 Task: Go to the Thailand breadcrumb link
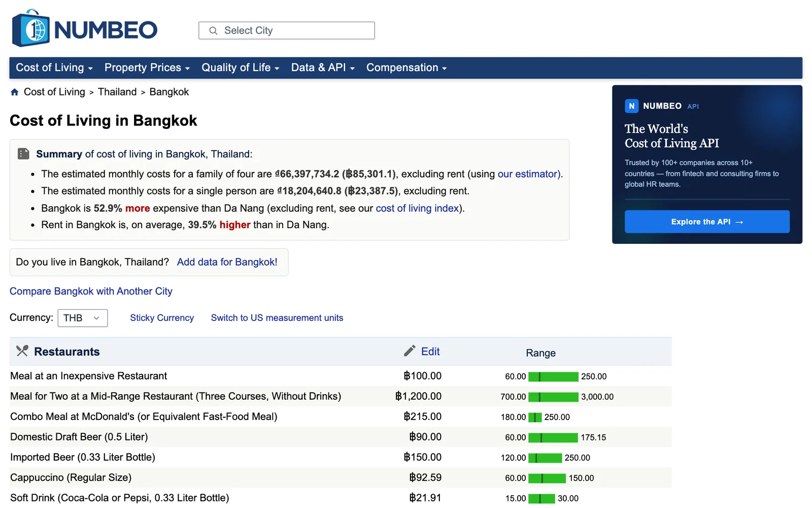click(117, 92)
